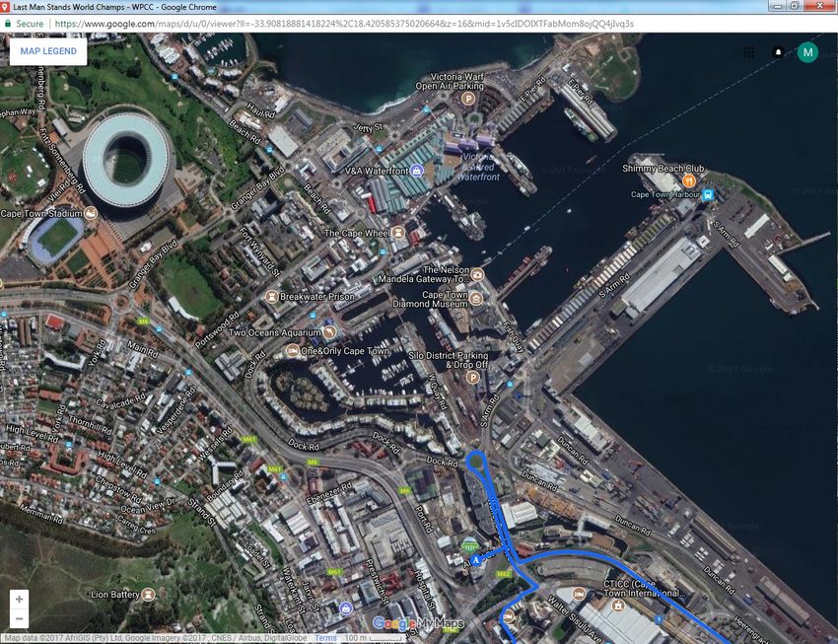Open the account avatar M
Viewport: 838px width, 644px height.
[x=807, y=52]
